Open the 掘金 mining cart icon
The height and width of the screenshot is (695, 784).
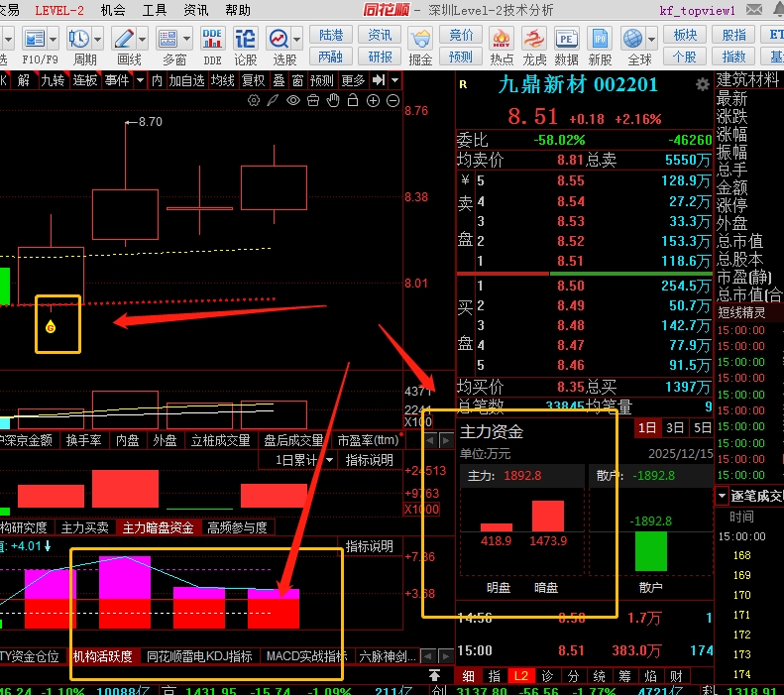pos(420,39)
